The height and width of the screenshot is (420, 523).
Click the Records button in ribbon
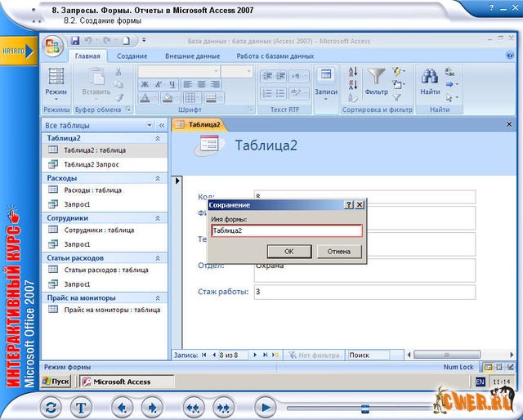click(325, 80)
